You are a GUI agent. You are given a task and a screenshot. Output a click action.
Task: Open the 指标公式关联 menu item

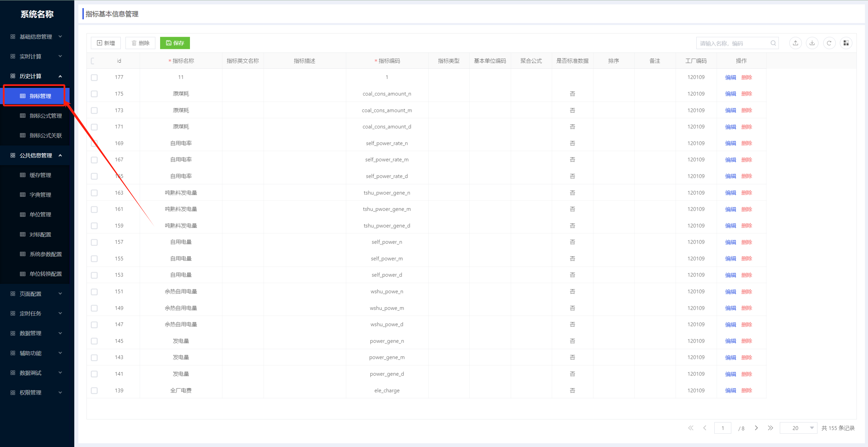pyautogui.click(x=35, y=135)
